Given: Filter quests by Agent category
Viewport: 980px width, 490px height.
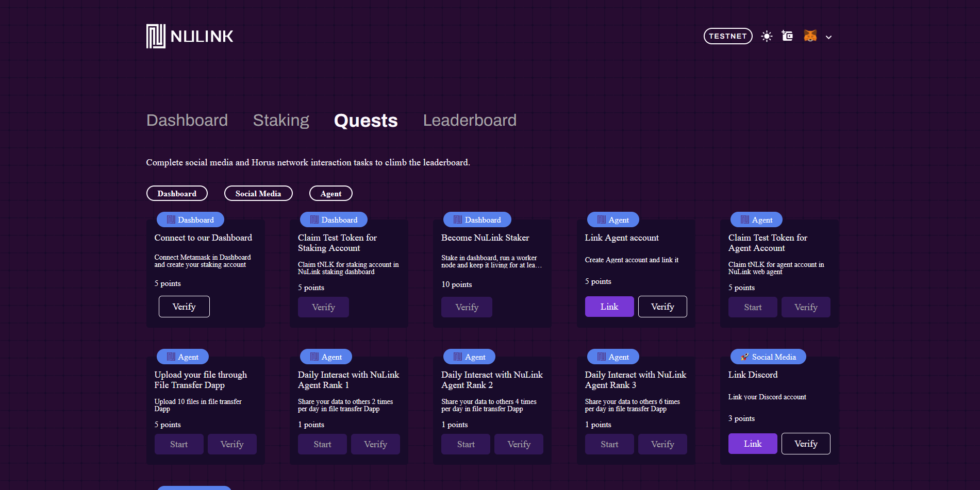Looking at the screenshot, I should click(x=330, y=193).
